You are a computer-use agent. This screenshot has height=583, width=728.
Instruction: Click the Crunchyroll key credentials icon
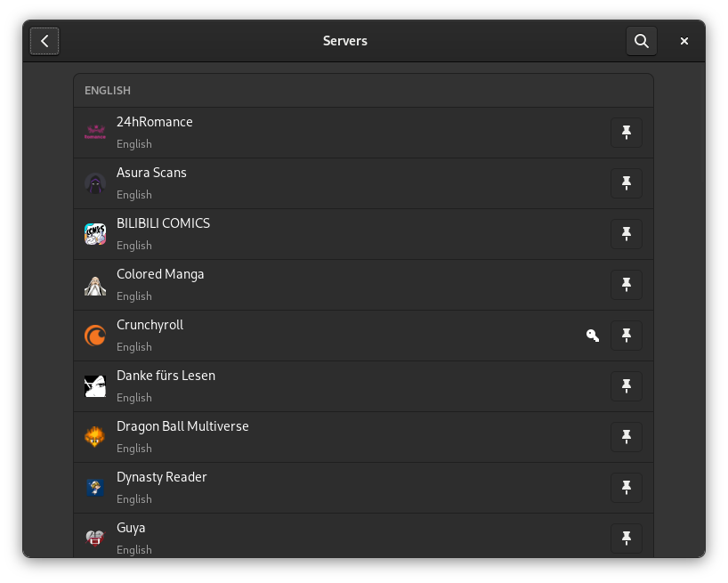[x=593, y=336]
